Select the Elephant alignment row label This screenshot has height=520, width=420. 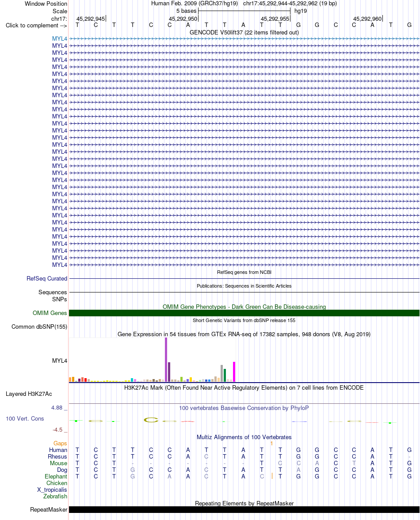[56, 477]
